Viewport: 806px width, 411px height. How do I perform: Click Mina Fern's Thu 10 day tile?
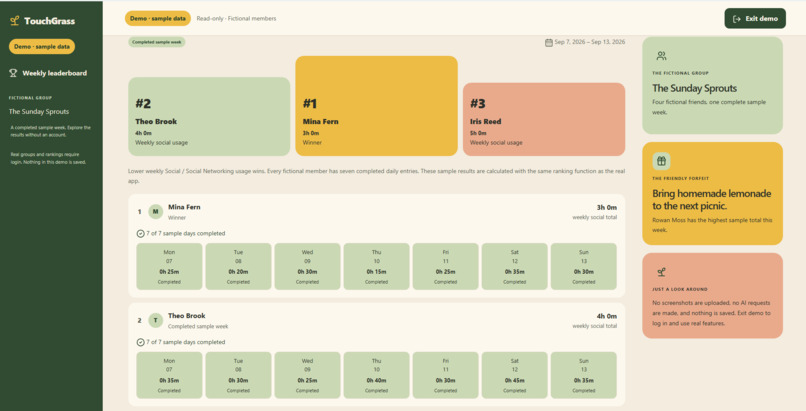(x=377, y=267)
